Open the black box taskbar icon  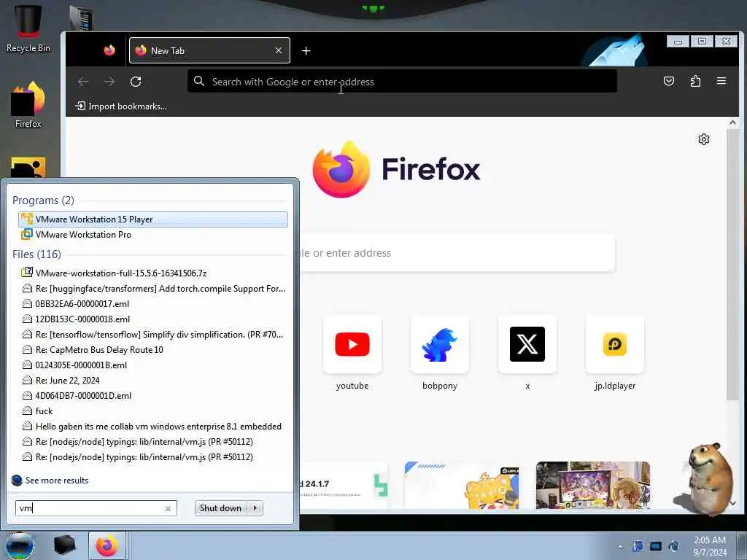coord(65,545)
